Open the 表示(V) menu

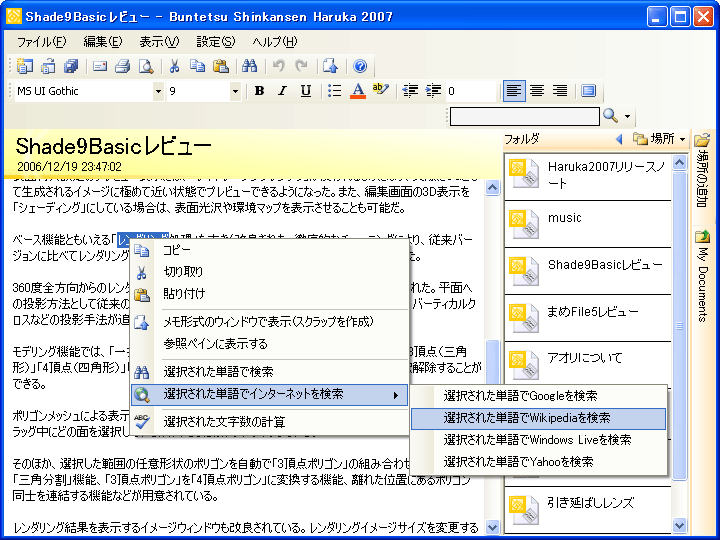coord(159,42)
